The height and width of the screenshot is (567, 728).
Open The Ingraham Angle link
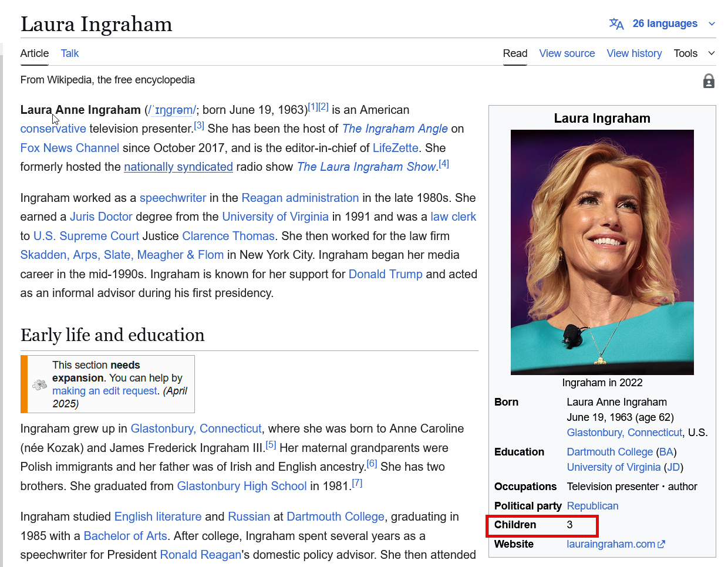pyautogui.click(x=395, y=129)
